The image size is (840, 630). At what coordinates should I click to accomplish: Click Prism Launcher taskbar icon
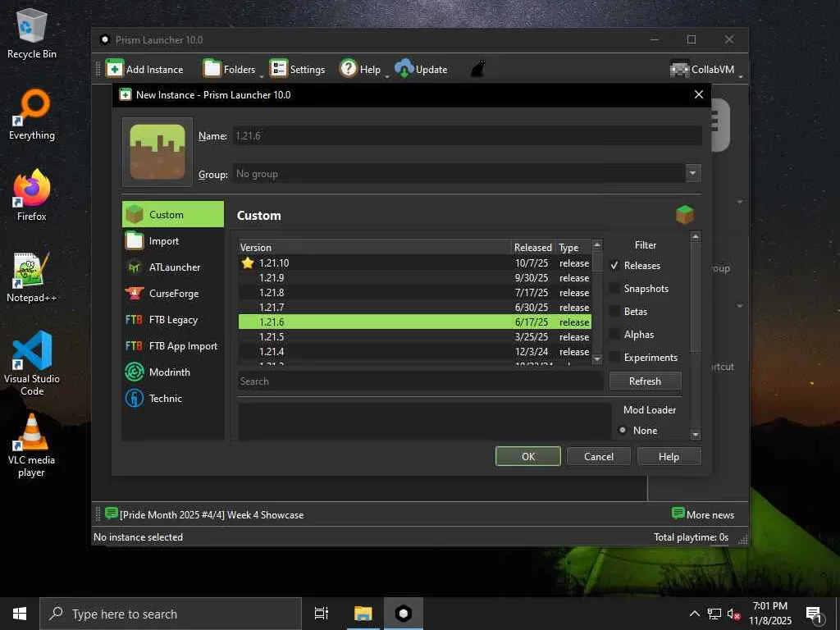pos(404,614)
